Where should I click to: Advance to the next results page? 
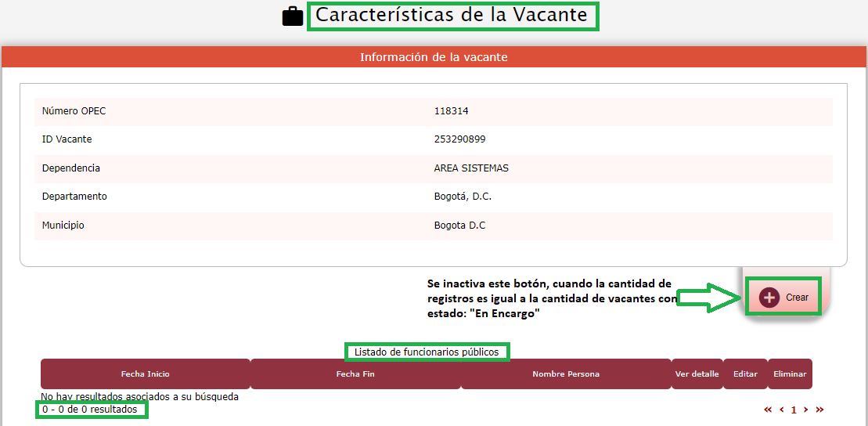tap(806, 410)
